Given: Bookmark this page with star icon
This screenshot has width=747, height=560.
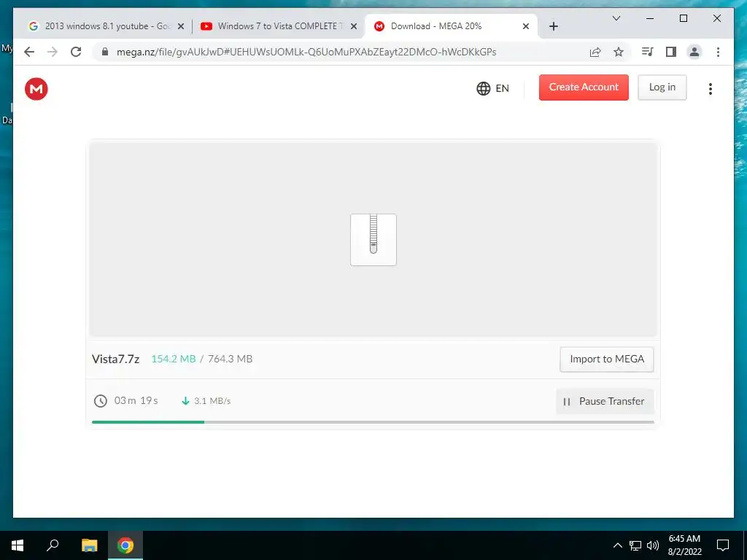Looking at the screenshot, I should click(619, 52).
